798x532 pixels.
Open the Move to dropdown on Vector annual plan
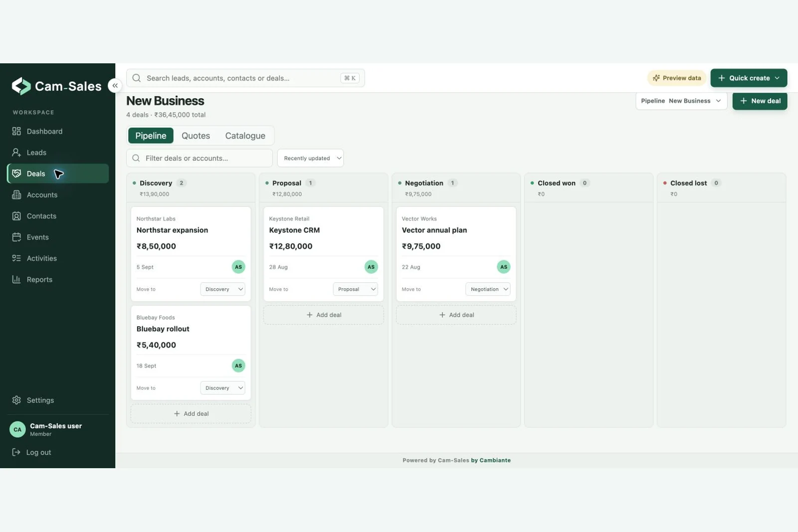[488, 289]
